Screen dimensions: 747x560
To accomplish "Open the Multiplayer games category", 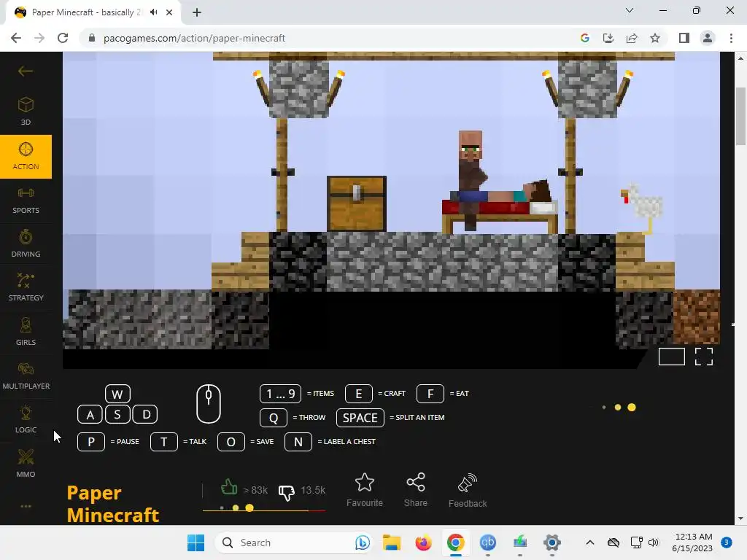I will pyautogui.click(x=26, y=376).
